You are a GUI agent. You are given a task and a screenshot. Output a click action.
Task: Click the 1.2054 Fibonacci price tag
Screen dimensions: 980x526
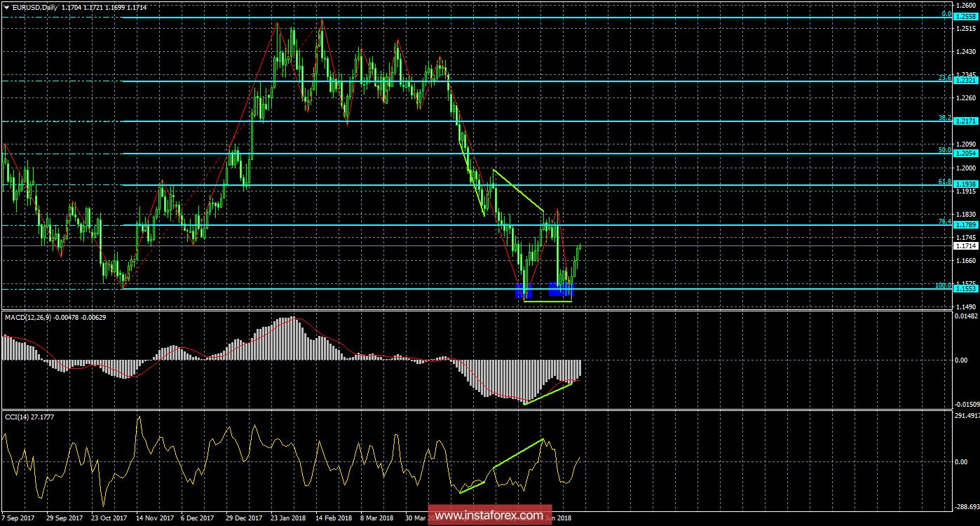point(967,153)
